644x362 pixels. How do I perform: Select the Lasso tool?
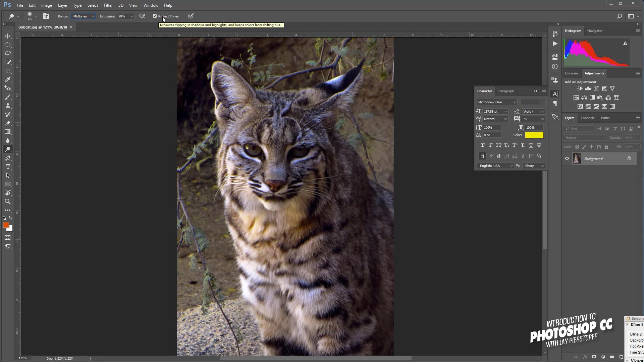point(8,53)
